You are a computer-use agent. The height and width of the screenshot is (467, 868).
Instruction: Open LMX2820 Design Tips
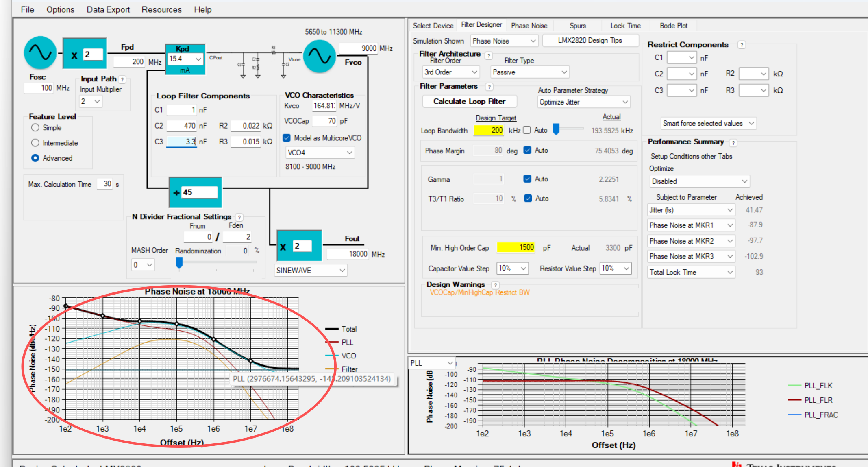[590, 40]
